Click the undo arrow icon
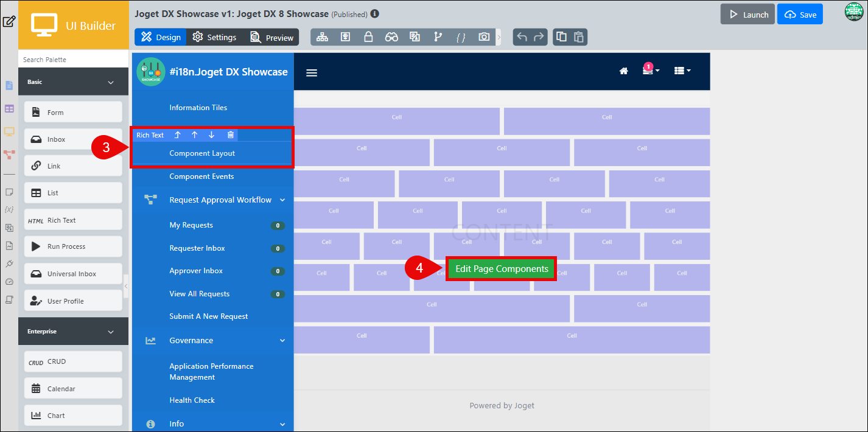The height and width of the screenshot is (432, 868). click(522, 37)
